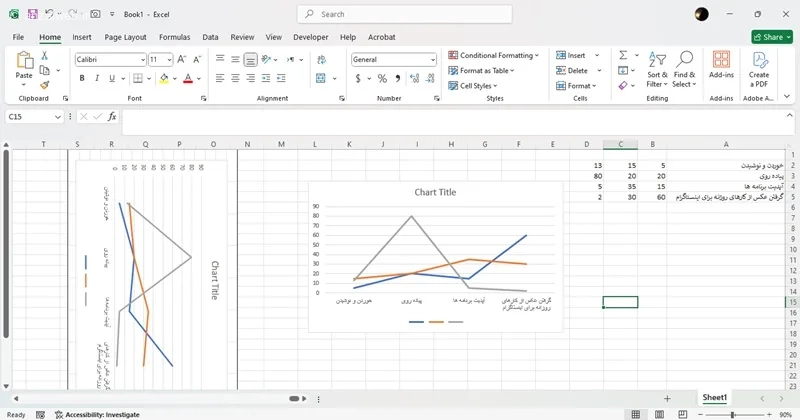Switch to the Page Layout tab

pos(125,37)
